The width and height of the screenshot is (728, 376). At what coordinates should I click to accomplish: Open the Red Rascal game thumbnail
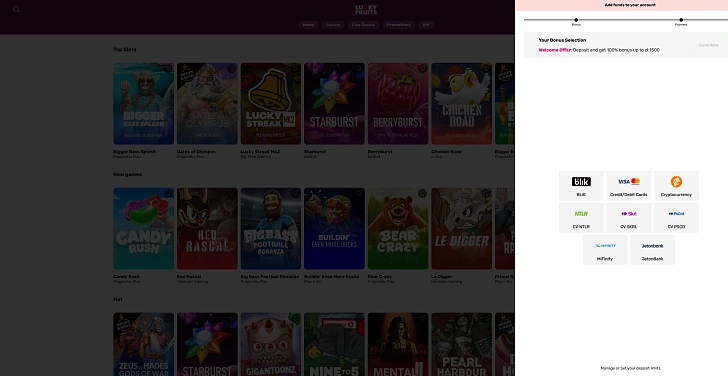click(207, 228)
